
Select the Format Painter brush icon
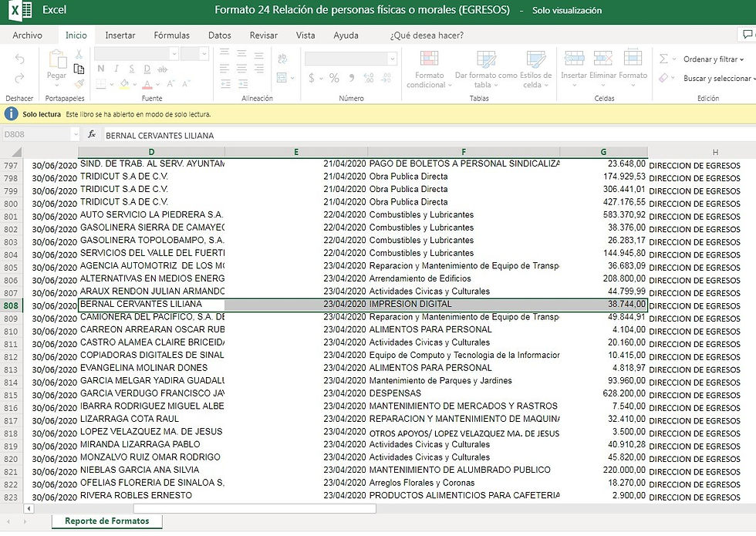coord(79,83)
